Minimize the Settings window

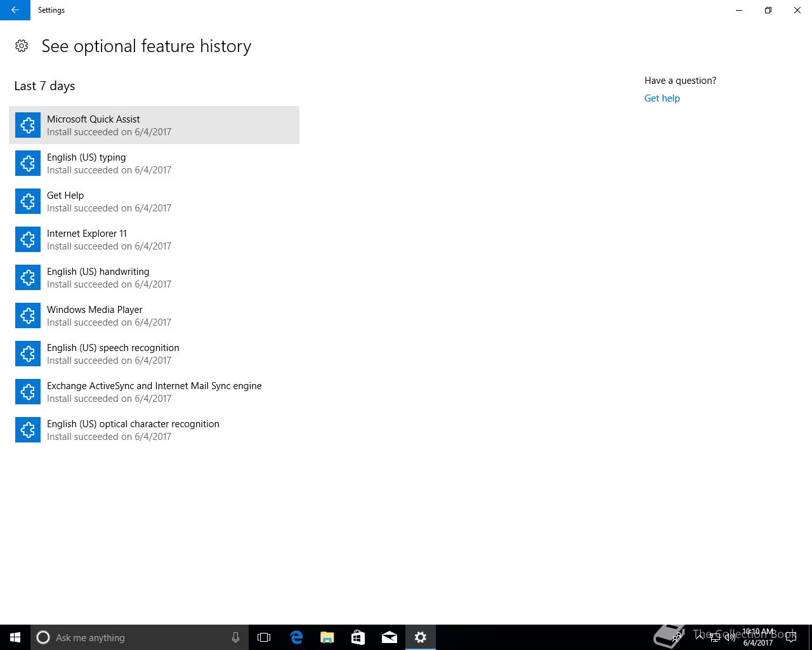[x=739, y=10]
